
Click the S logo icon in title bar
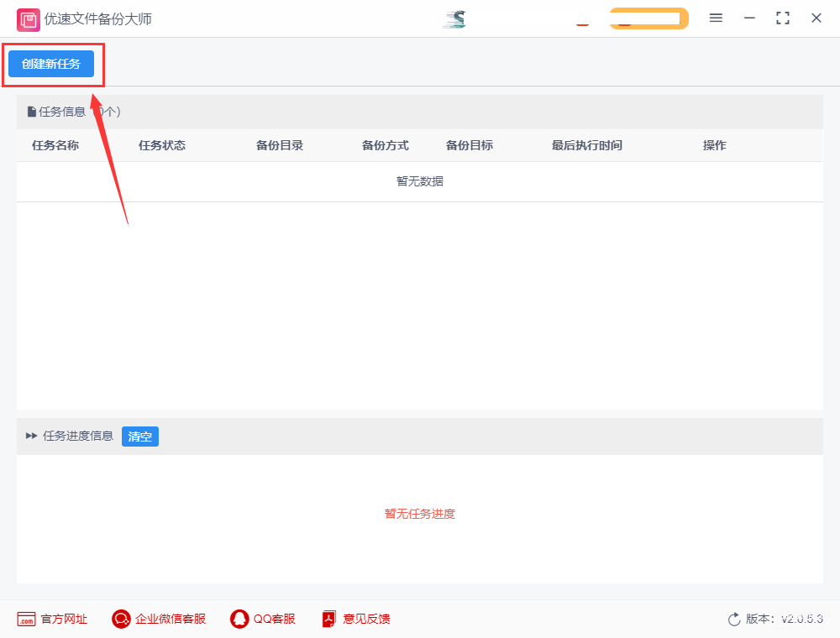click(454, 19)
